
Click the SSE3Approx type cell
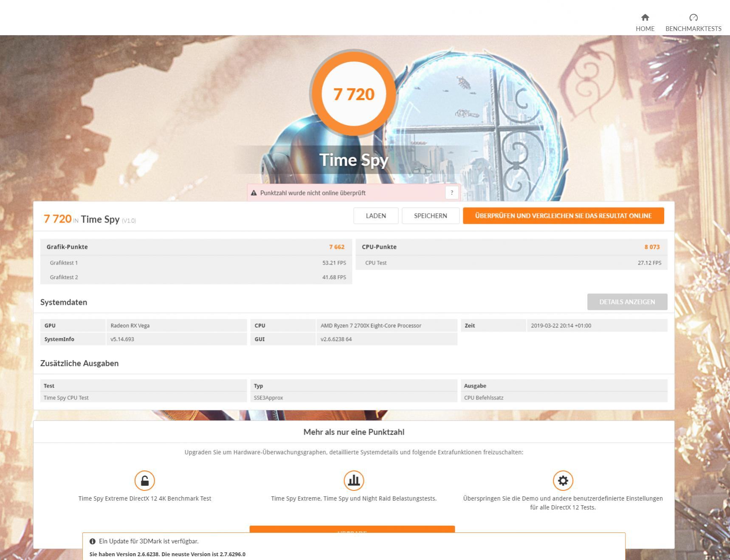tap(354, 398)
